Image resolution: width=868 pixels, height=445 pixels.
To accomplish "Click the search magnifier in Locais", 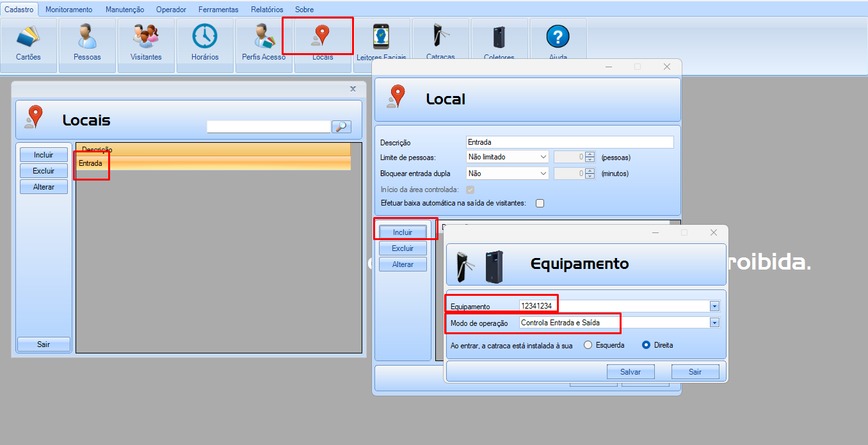I will [341, 127].
